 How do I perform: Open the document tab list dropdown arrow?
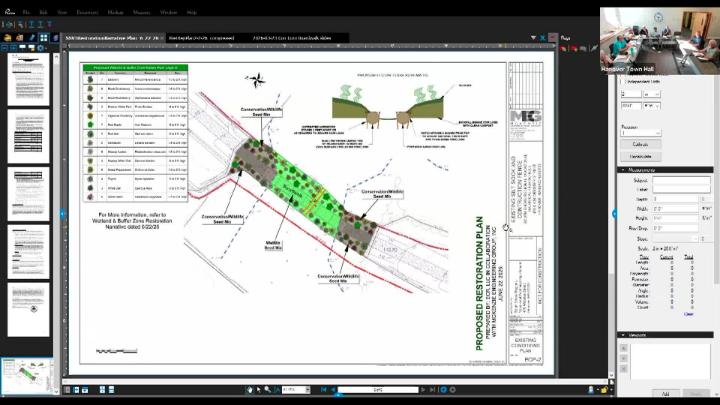(533, 38)
